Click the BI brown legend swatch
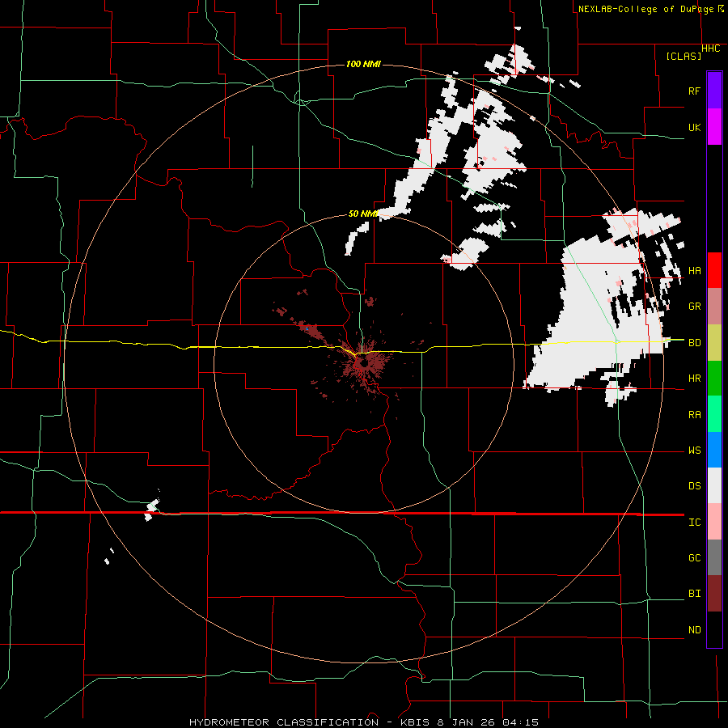The image size is (728, 728). pyautogui.click(x=714, y=594)
